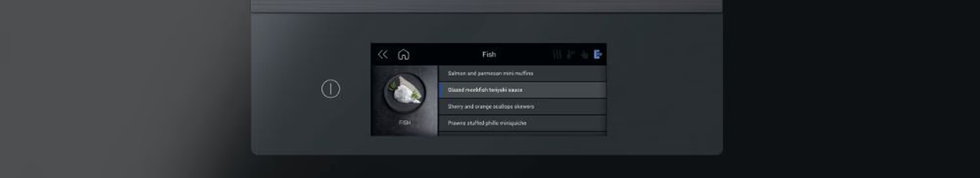Click control panel area right of display
The image size is (980, 178).
pos(664,89)
